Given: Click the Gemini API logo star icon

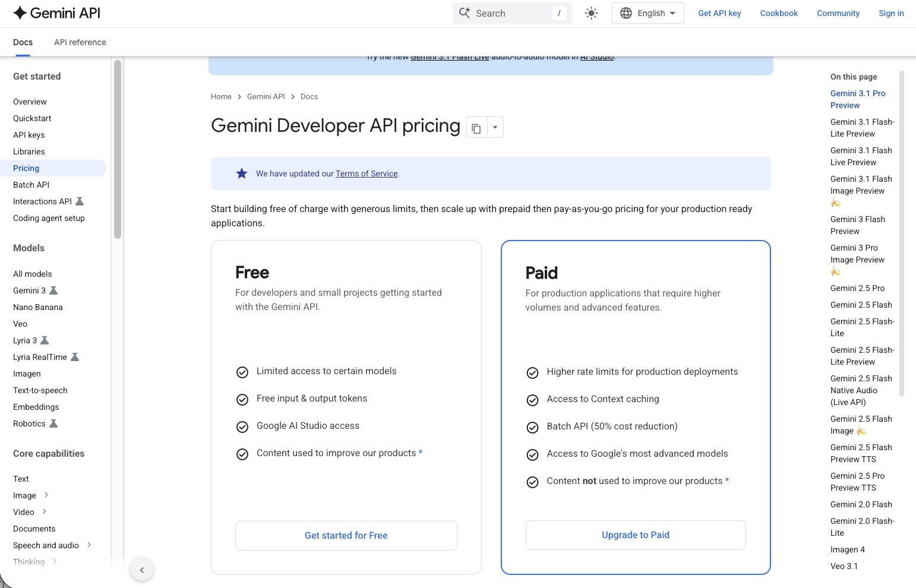Looking at the screenshot, I should pos(20,13).
